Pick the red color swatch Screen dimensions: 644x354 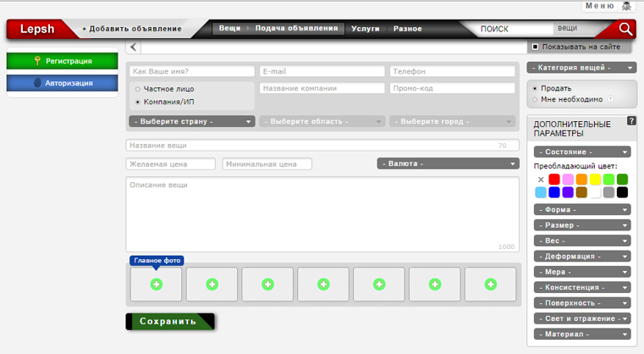(554, 180)
